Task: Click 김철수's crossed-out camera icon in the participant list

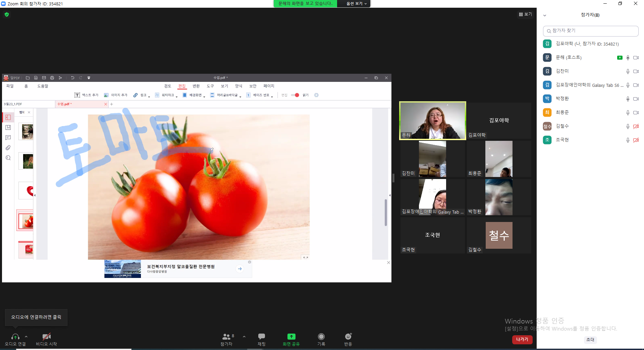Action: pyautogui.click(x=636, y=126)
